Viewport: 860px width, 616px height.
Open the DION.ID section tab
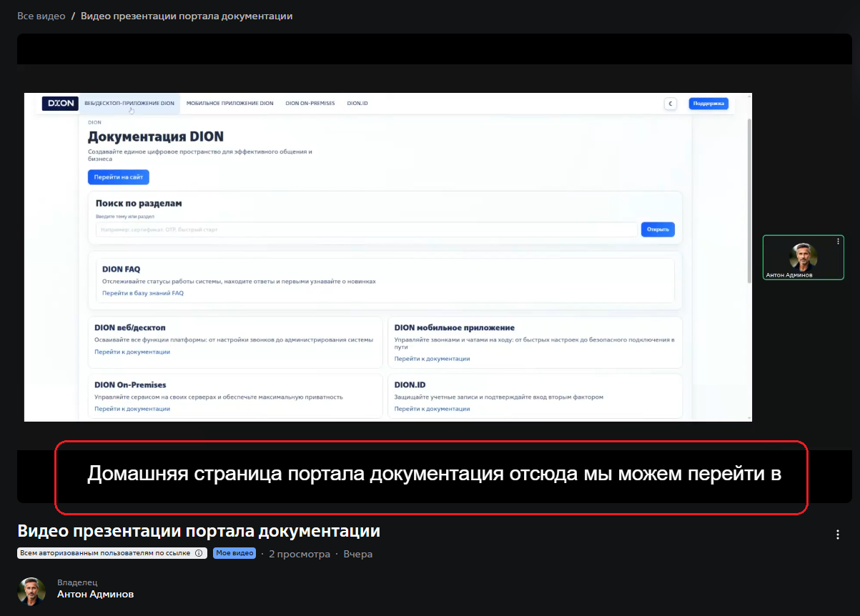click(x=356, y=103)
